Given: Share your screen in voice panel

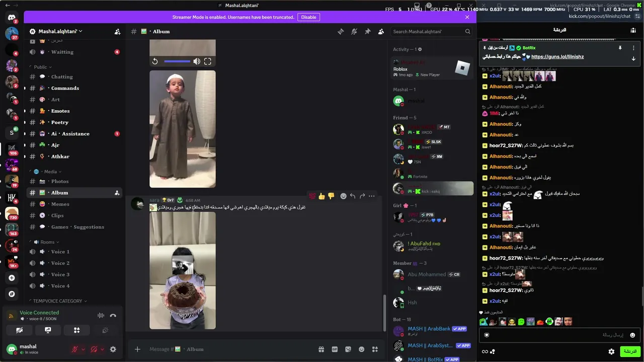Looking at the screenshot, I should pyautogui.click(x=48, y=330).
